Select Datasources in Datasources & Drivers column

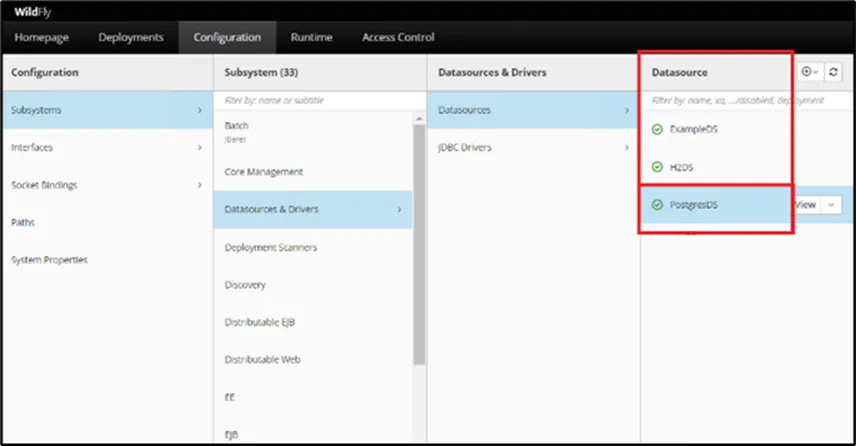(532, 110)
